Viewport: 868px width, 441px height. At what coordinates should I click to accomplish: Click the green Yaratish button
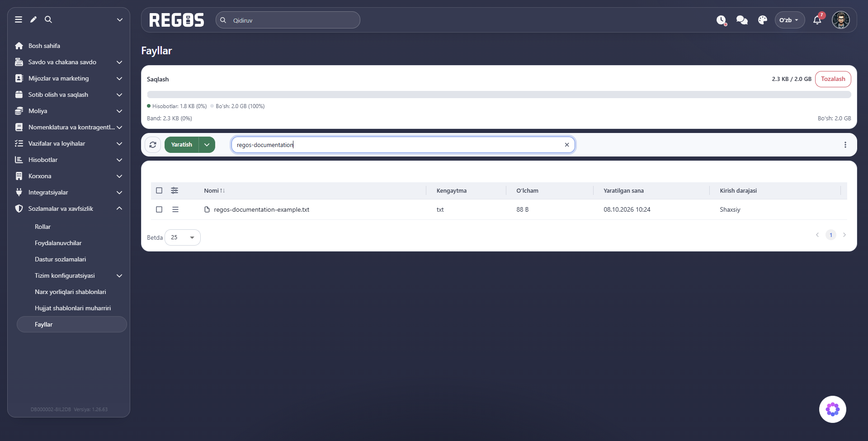(182, 145)
